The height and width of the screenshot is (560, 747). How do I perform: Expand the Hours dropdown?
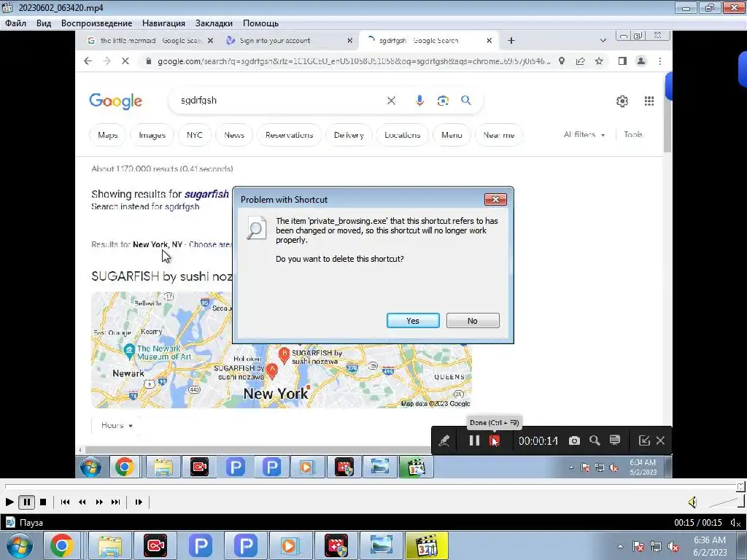[117, 425]
